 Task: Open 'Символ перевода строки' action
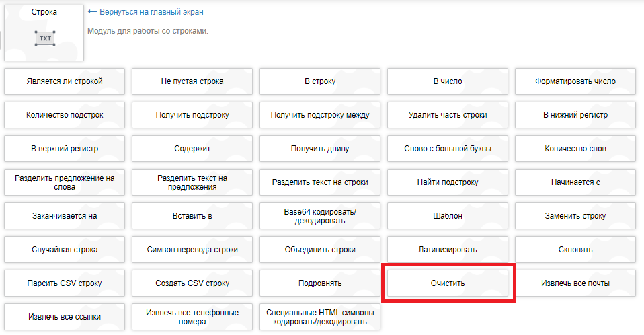[192, 250]
